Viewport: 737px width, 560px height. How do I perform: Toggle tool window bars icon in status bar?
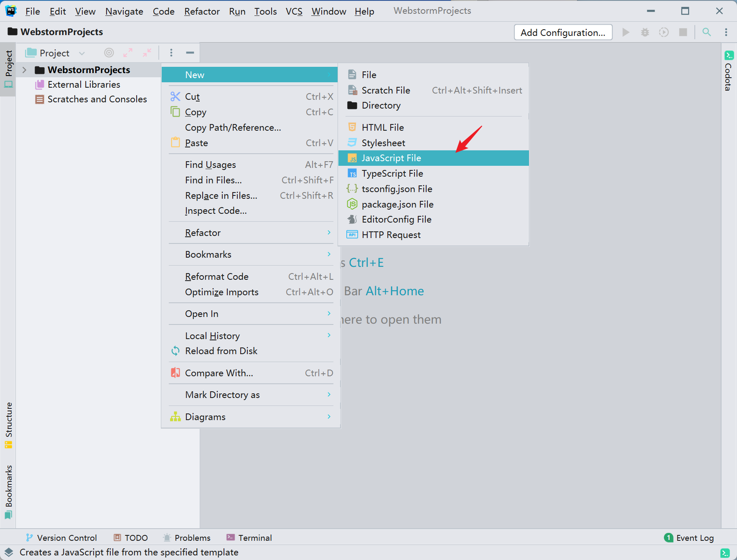[x=9, y=552]
